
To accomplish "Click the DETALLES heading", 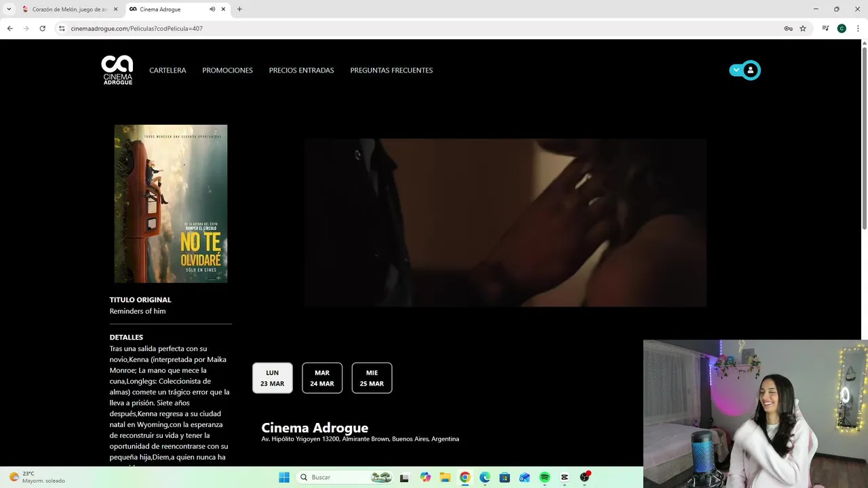I will [x=126, y=338].
